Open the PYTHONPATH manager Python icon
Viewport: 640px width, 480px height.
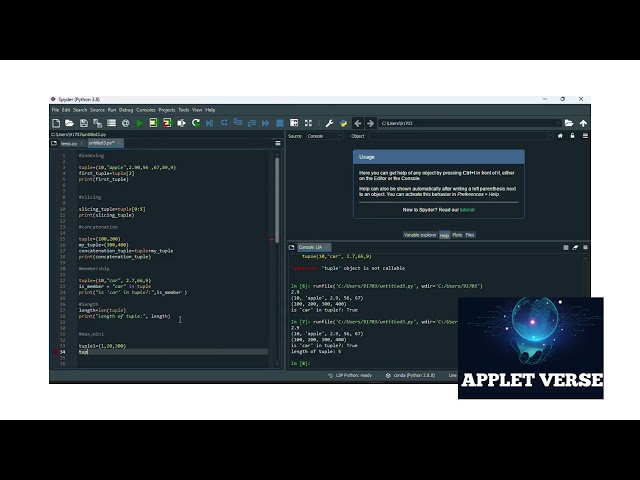tap(343, 123)
